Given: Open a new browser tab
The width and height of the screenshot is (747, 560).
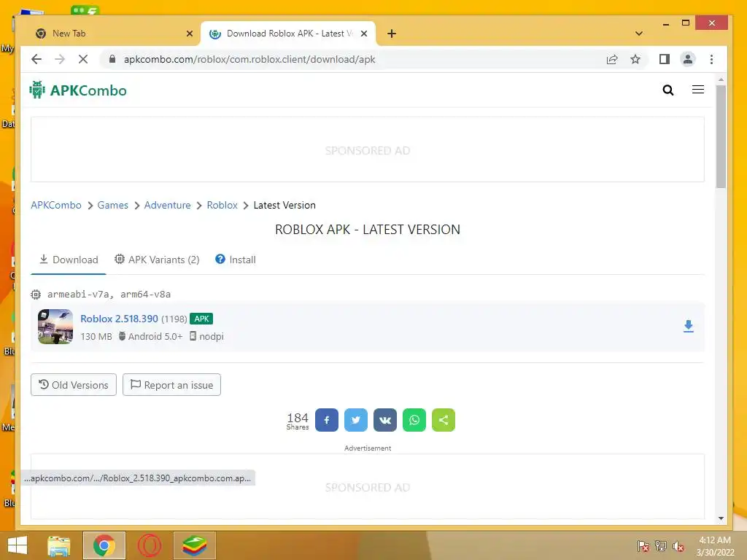Looking at the screenshot, I should (x=392, y=34).
